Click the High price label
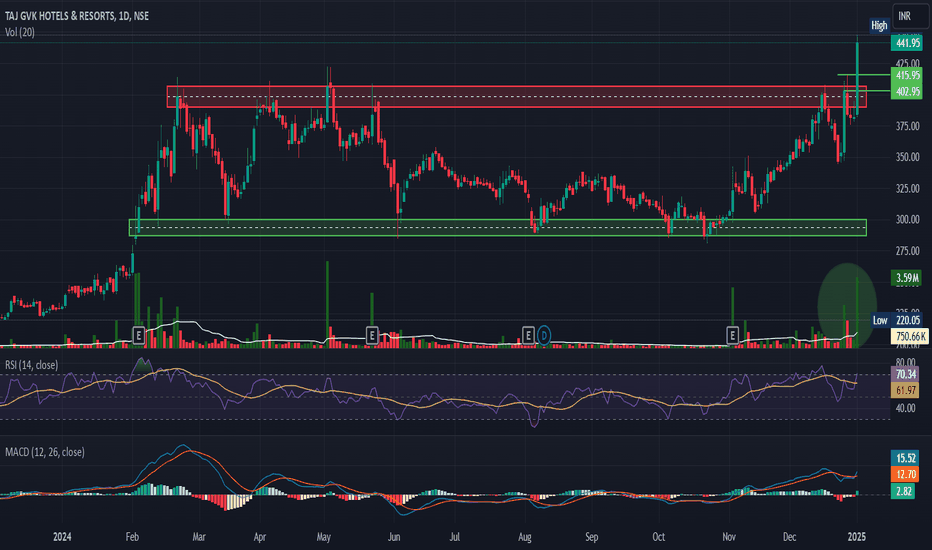The width and height of the screenshot is (932, 550). point(879,25)
